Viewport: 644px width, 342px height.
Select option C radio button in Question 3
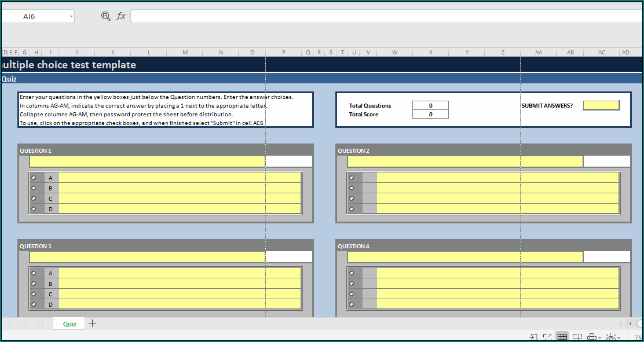tap(34, 294)
